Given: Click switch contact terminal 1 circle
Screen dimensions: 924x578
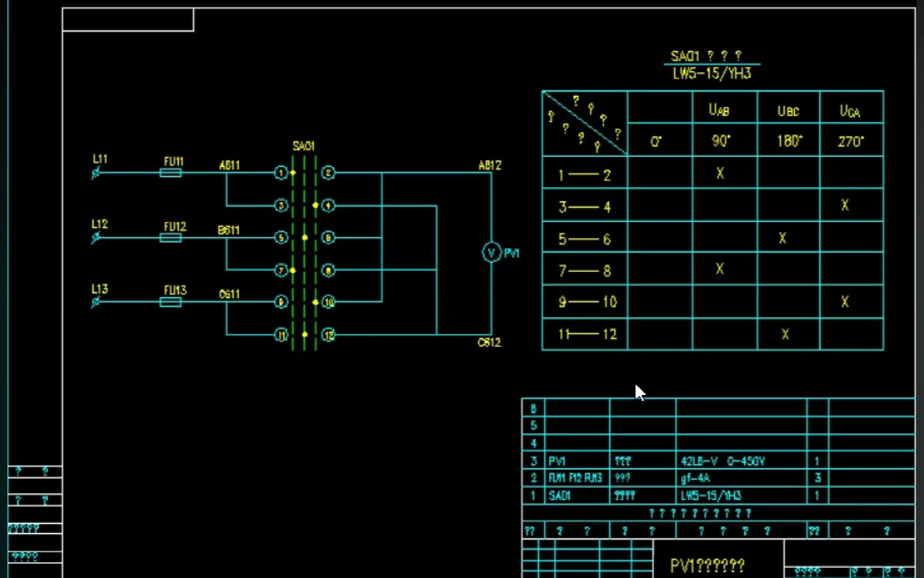Looking at the screenshot, I should click(281, 173).
